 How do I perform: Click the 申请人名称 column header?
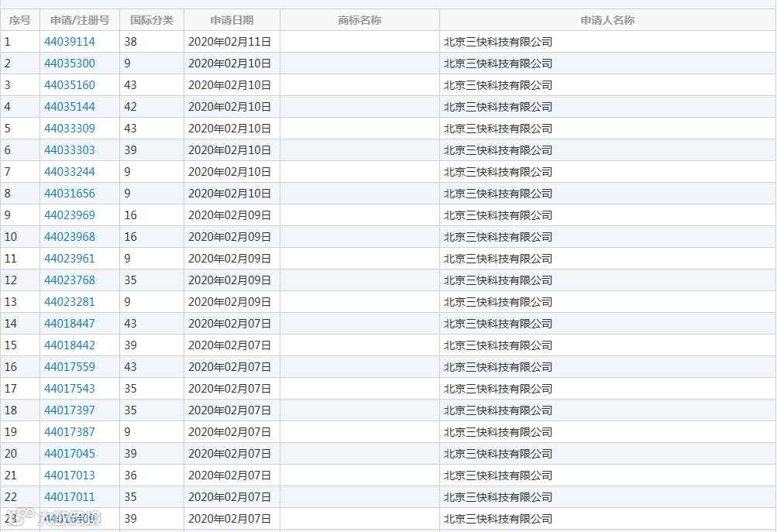607,20
